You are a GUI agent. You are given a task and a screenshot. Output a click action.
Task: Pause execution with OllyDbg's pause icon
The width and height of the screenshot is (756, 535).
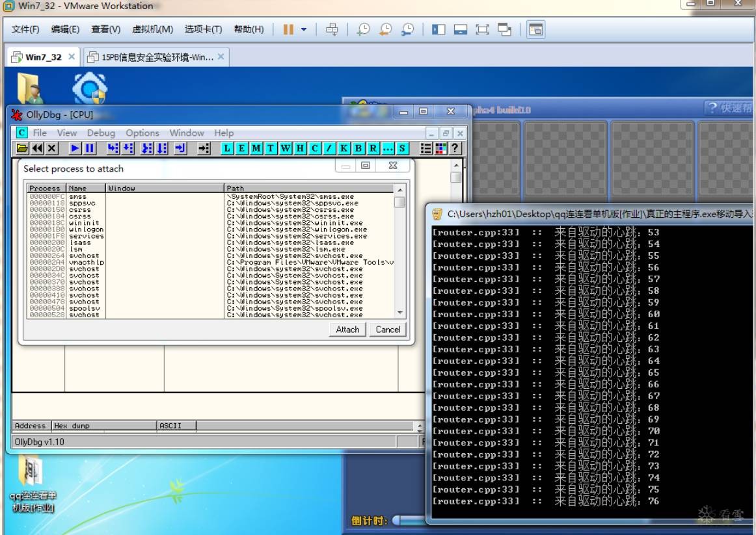click(x=90, y=148)
